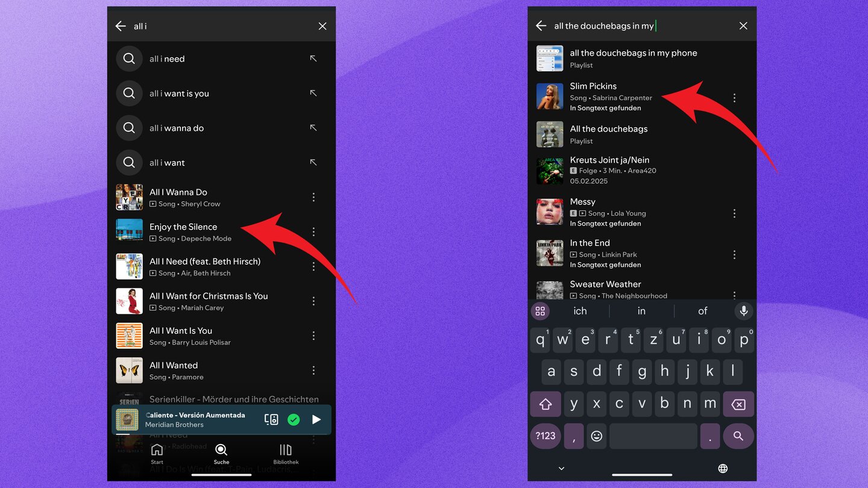Open the device connect picker icon

[271, 419]
